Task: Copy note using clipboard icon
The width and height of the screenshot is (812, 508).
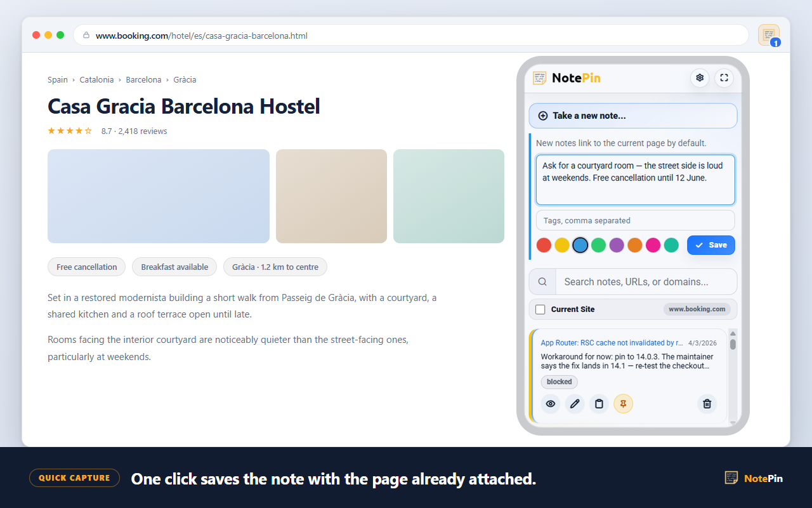Action: point(599,404)
